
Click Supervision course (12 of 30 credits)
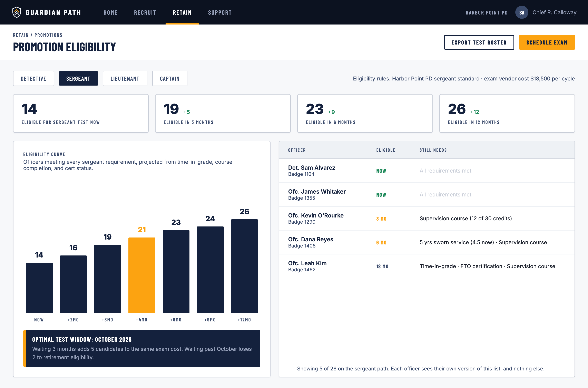coord(465,219)
